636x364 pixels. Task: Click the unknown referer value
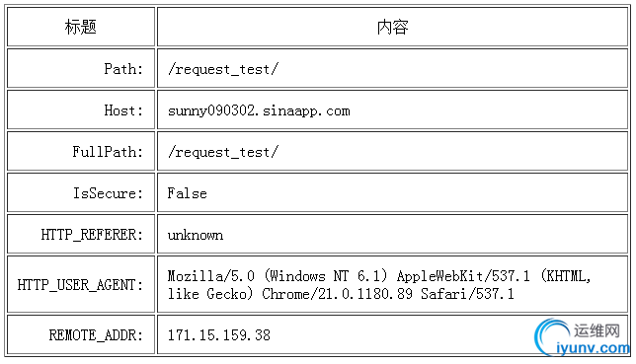coord(196,235)
